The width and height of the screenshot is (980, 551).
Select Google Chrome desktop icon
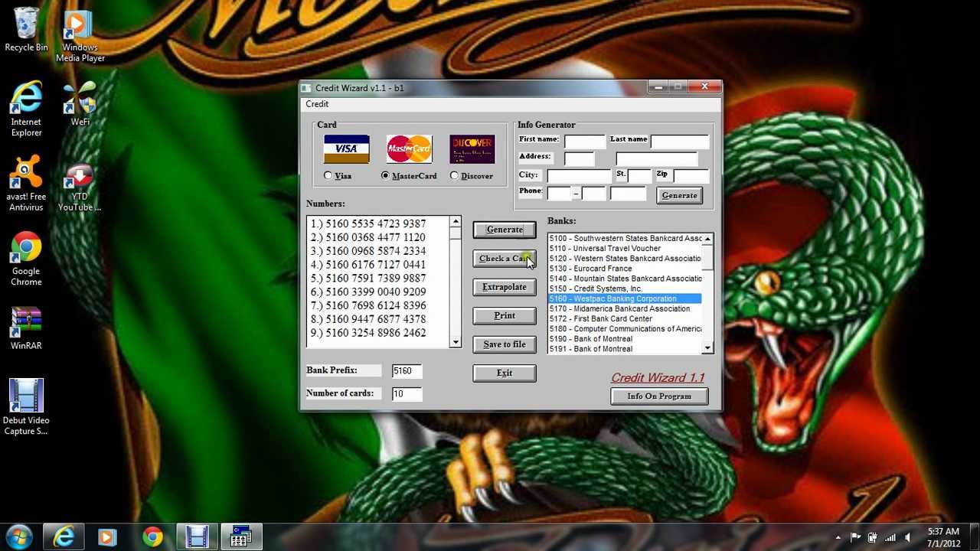tap(26, 259)
